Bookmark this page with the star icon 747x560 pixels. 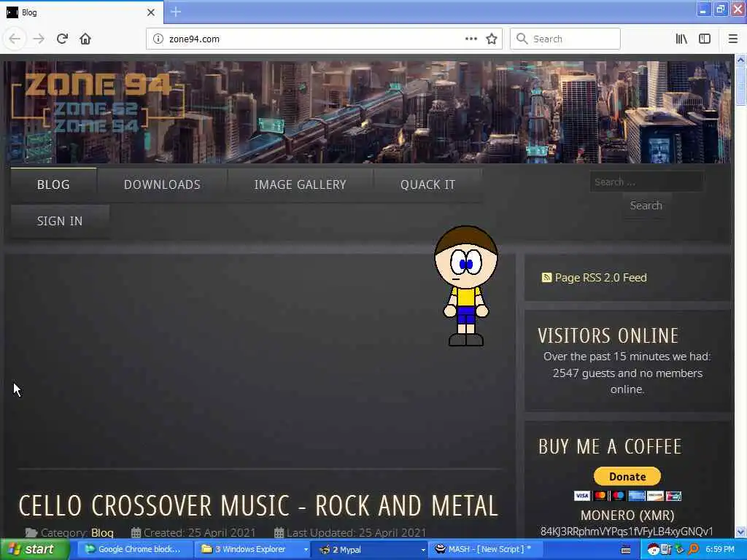point(492,39)
